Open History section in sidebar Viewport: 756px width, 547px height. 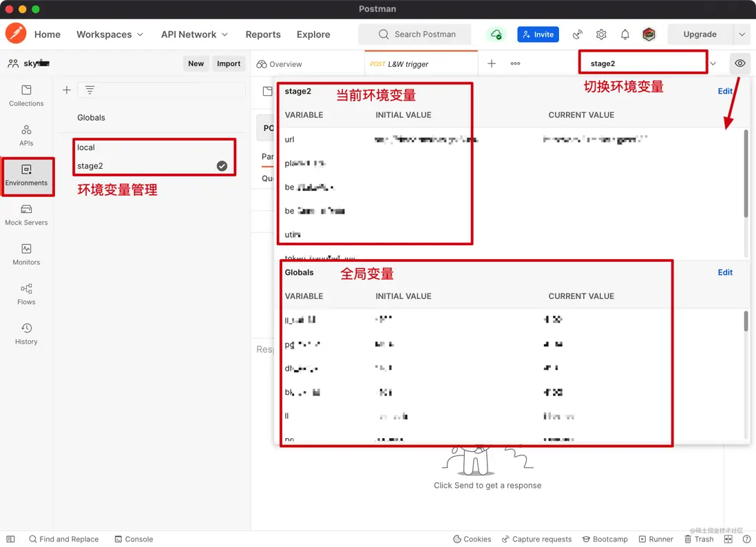(26, 334)
